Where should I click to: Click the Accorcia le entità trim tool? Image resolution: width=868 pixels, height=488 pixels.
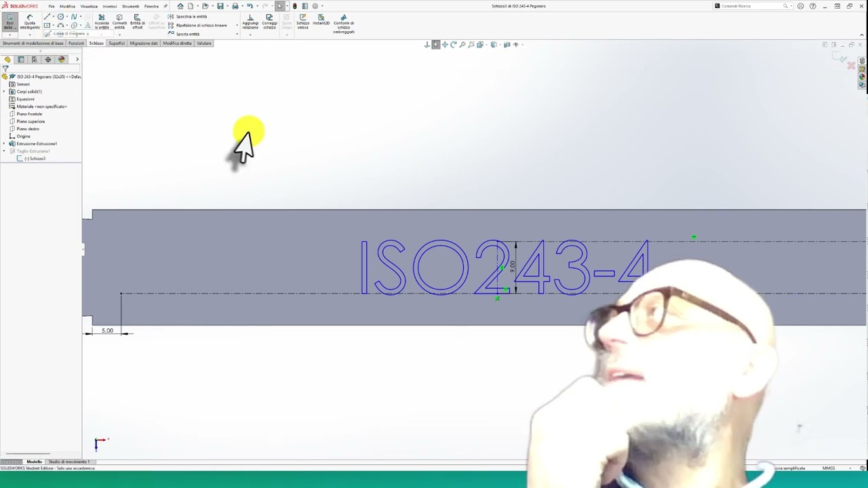pyautogui.click(x=102, y=21)
